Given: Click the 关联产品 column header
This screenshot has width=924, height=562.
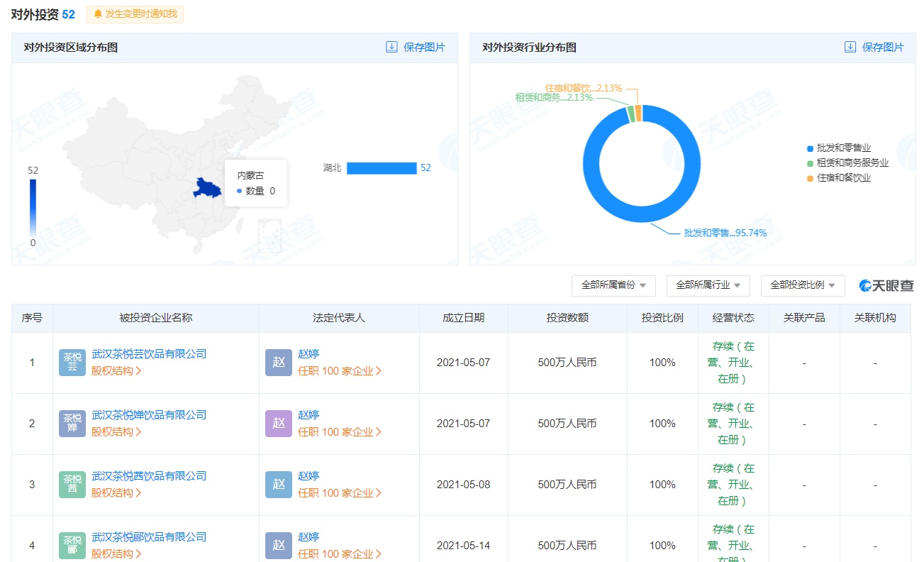Looking at the screenshot, I should click(x=804, y=318).
